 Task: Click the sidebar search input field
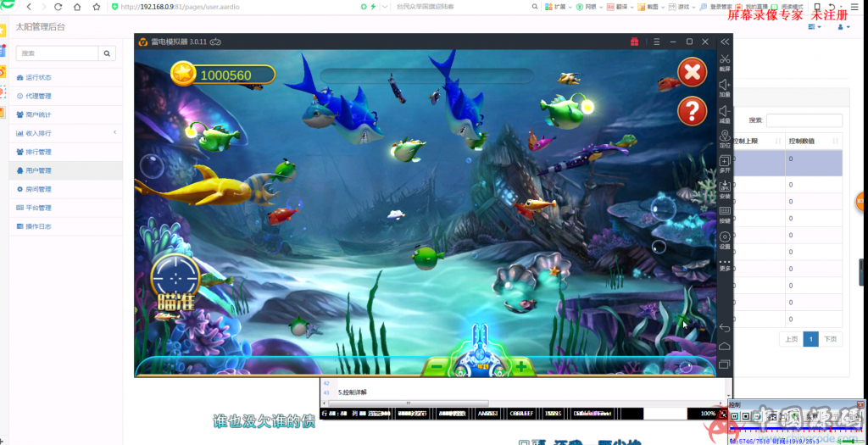pos(57,53)
